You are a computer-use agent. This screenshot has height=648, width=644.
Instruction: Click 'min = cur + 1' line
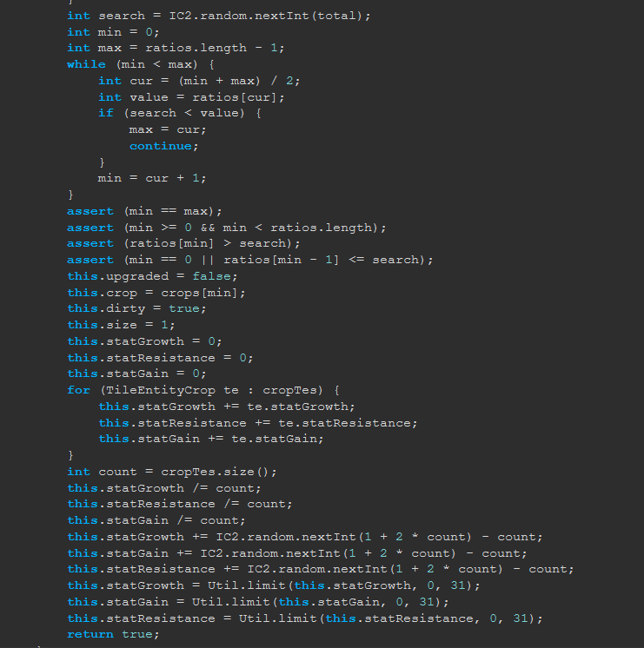[152, 179]
